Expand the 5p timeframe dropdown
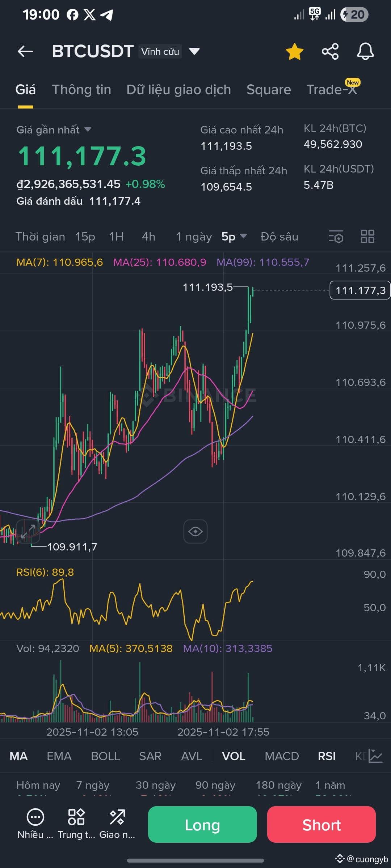The height and width of the screenshot is (868, 391). click(x=234, y=237)
